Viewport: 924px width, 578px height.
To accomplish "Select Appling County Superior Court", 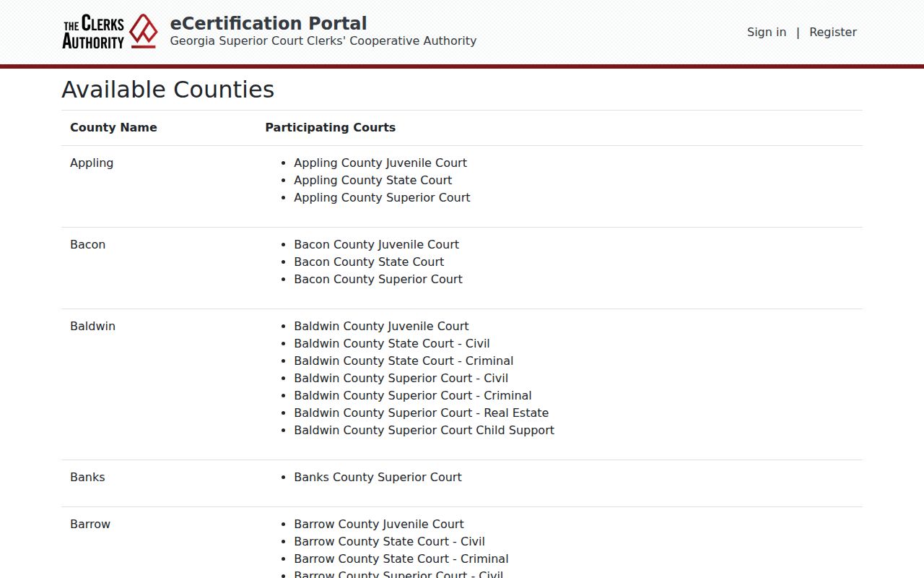I will tap(382, 197).
